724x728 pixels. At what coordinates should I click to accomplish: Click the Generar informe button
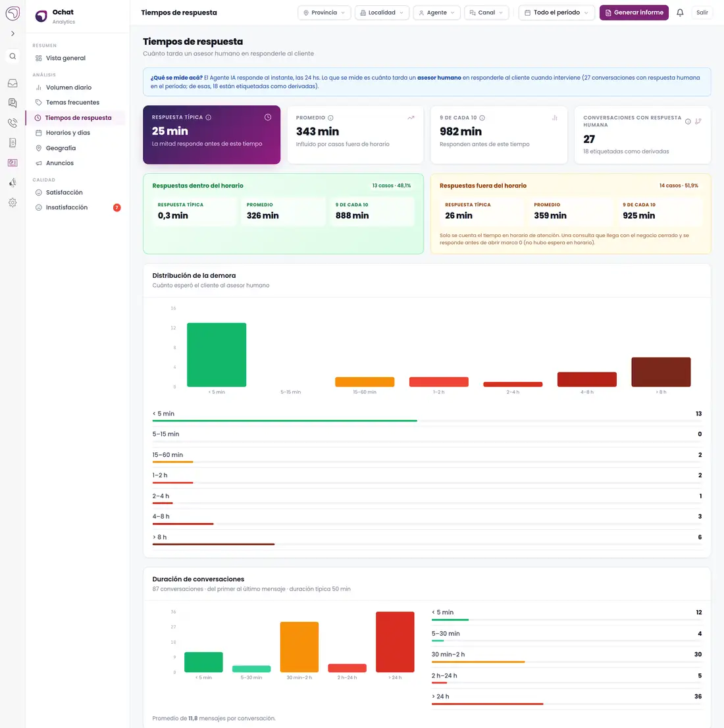[634, 13]
